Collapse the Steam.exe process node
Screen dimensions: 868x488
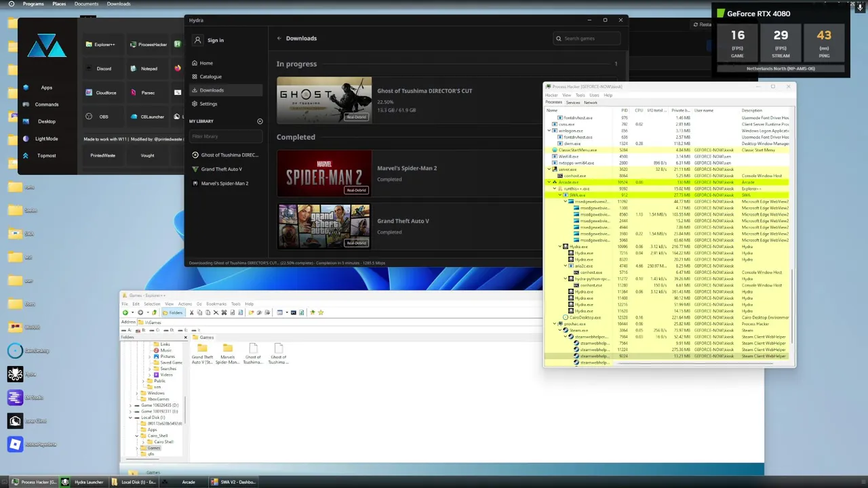click(x=560, y=331)
